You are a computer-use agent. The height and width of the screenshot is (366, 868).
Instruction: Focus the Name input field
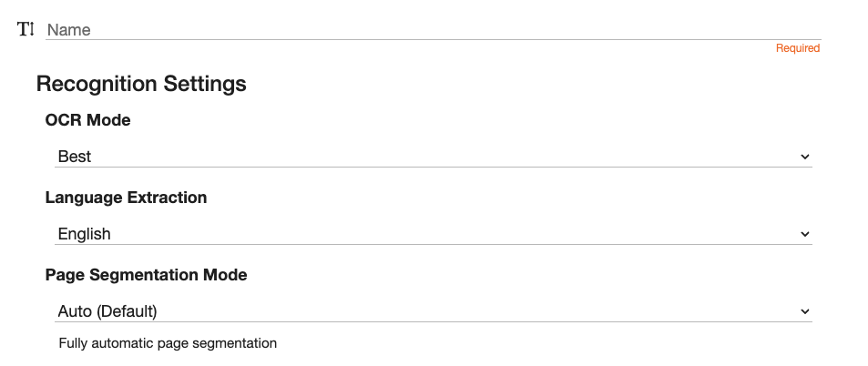click(x=433, y=30)
